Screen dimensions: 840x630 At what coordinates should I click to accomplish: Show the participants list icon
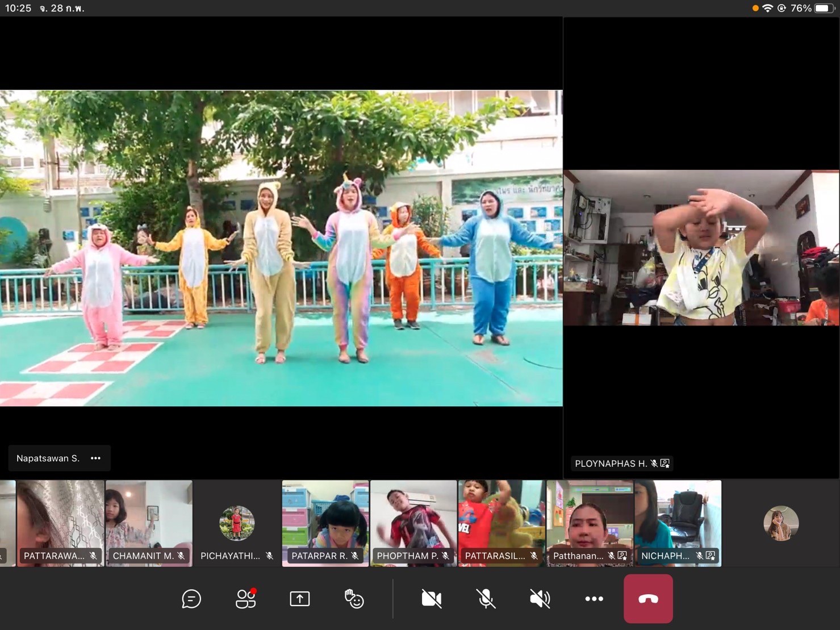pos(246,599)
